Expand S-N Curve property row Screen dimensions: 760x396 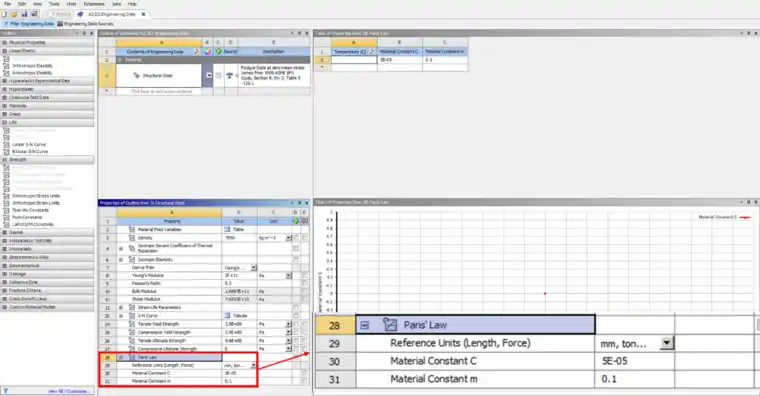point(121,316)
